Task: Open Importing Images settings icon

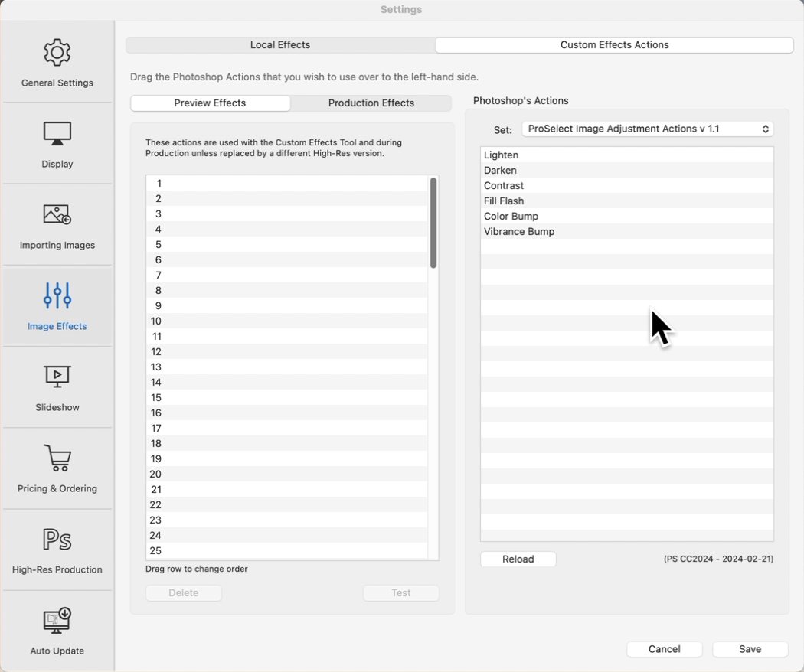Action: click(57, 215)
